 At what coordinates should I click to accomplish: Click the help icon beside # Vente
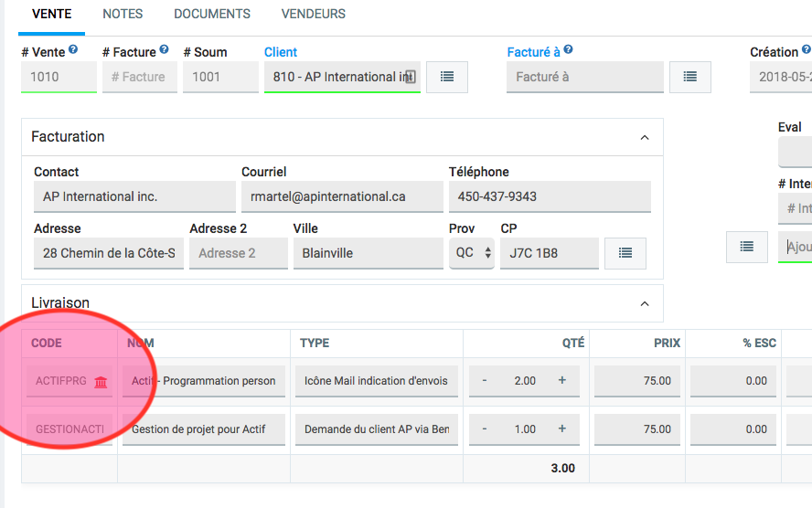click(x=73, y=51)
